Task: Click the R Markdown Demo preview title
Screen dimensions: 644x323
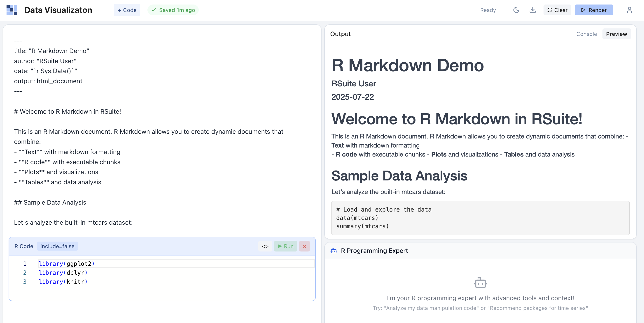Action: coord(408,65)
